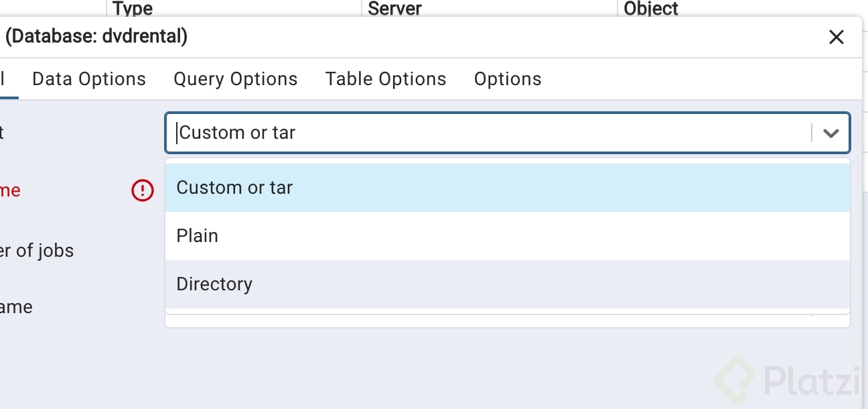Close the backup dialog with the X
The width and height of the screenshot is (868, 409).
[836, 38]
